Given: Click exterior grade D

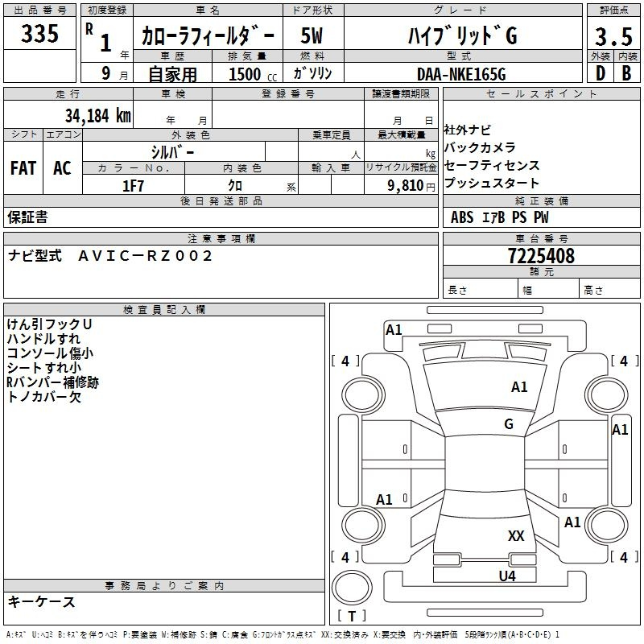Looking at the screenshot, I should [600, 73].
